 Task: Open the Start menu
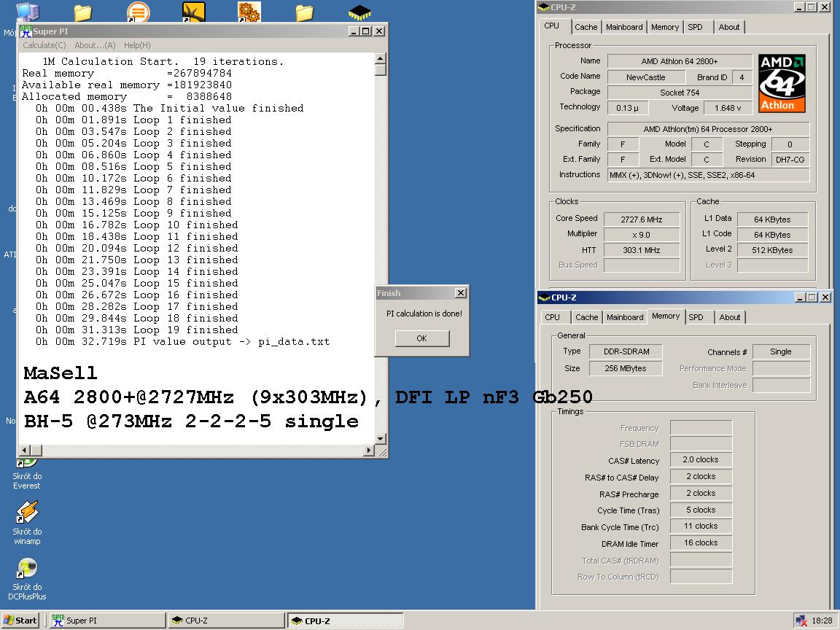[20, 621]
